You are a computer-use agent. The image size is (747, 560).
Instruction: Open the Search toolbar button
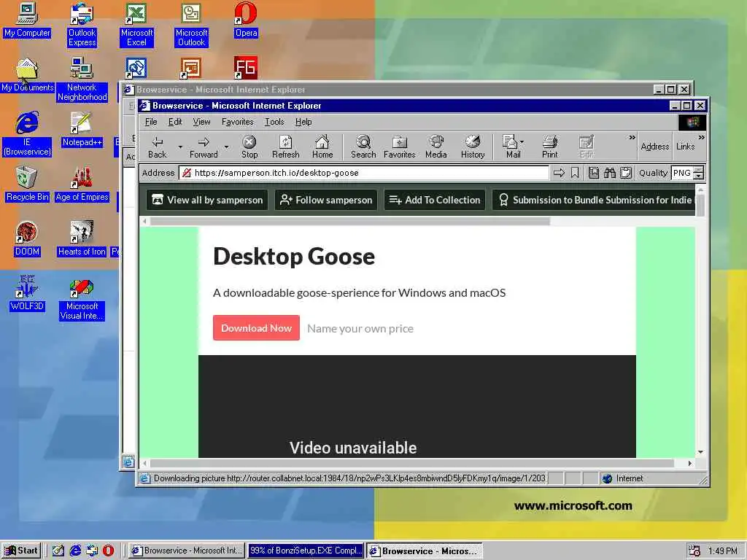tap(363, 147)
